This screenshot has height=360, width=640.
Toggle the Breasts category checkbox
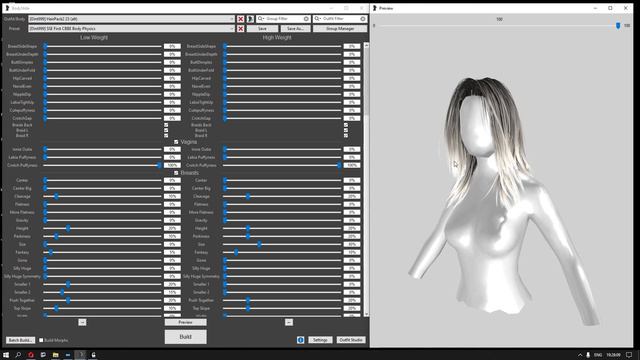[x=176, y=173]
